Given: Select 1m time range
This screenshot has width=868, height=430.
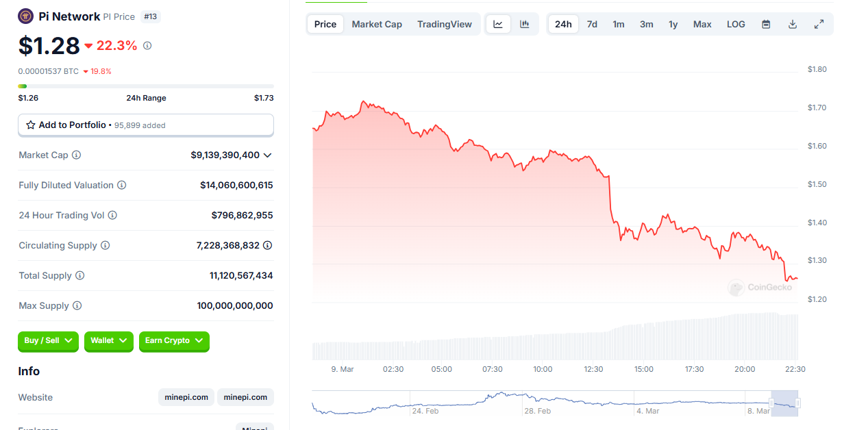Looking at the screenshot, I should pyautogui.click(x=619, y=24).
